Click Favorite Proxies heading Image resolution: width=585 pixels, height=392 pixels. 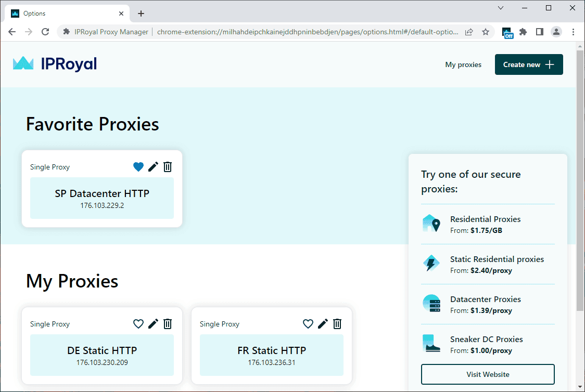coord(93,124)
